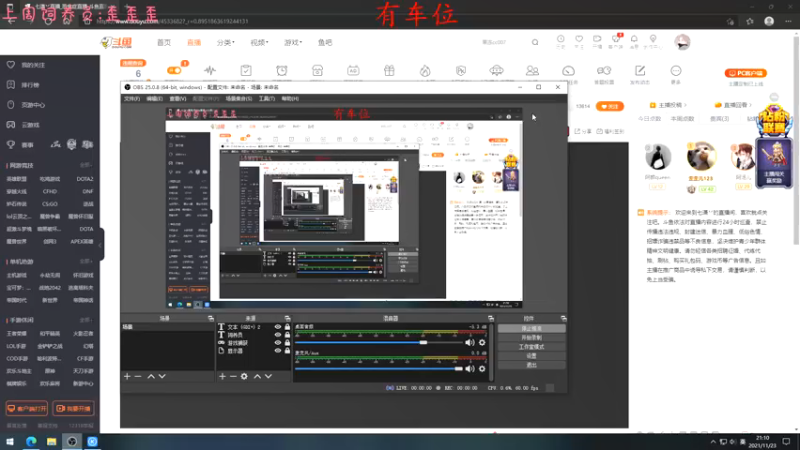This screenshot has height=450, width=800.
Task: Pop out the Sources dock panel
Action: tap(287, 318)
